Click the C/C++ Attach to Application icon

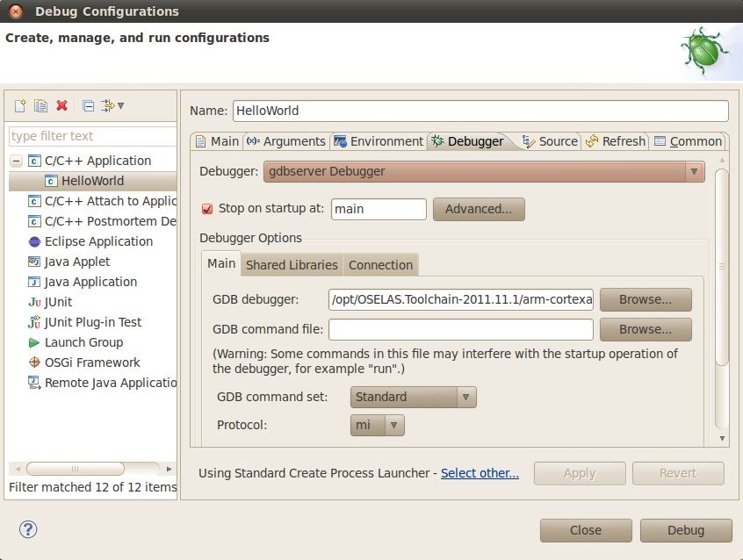coord(34,201)
